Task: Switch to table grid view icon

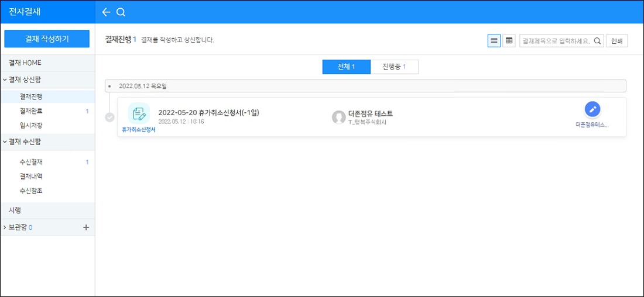Action: 509,41
